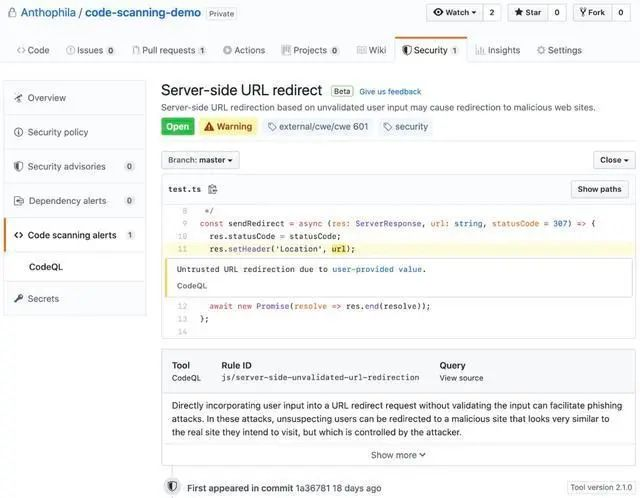This screenshot has height=498, width=640.
Task: Go to the Dependency alerts section
Action: coord(67,201)
